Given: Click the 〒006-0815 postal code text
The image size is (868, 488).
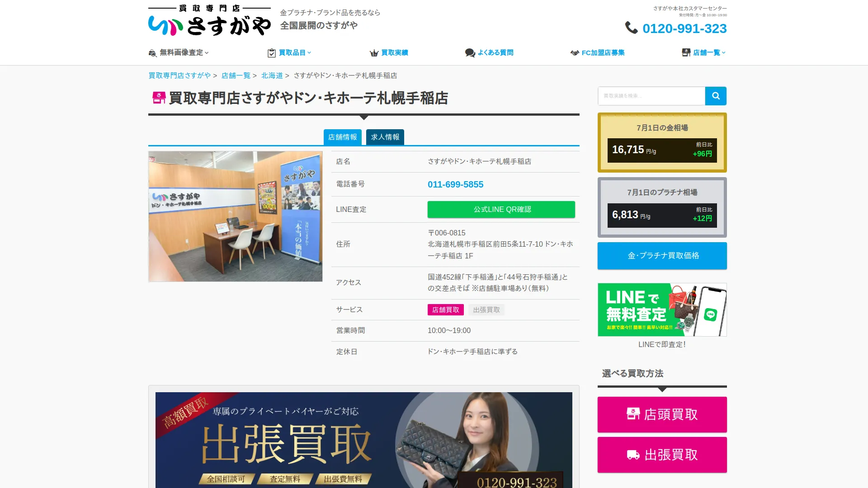Looking at the screenshot, I should coord(447,233).
